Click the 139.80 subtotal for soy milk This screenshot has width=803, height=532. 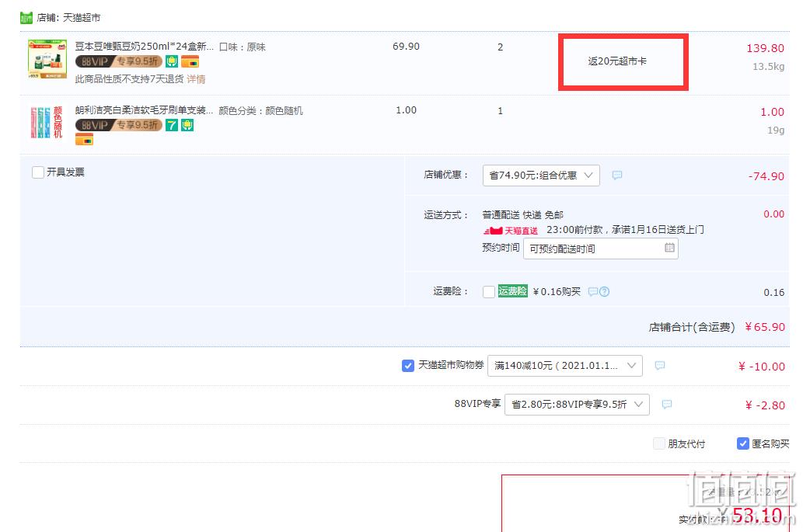tap(765, 49)
